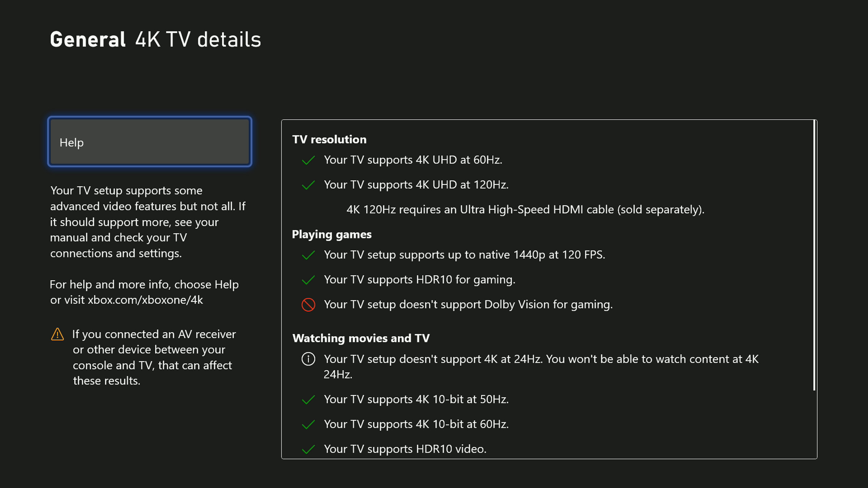Click the checkmark for 4K 10-bit at 50Hz
This screenshot has width=868, height=488.
click(308, 399)
